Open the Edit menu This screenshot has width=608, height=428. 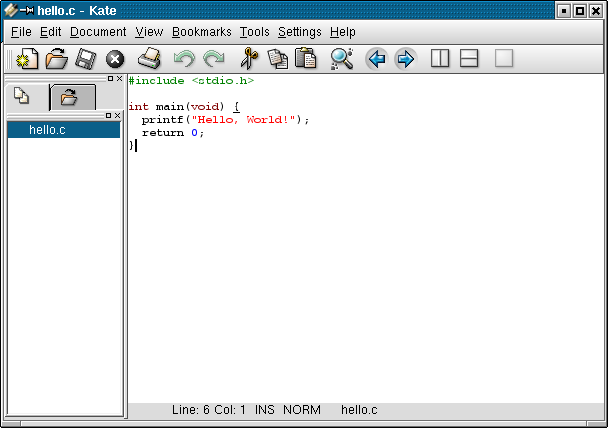pyautogui.click(x=51, y=32)
